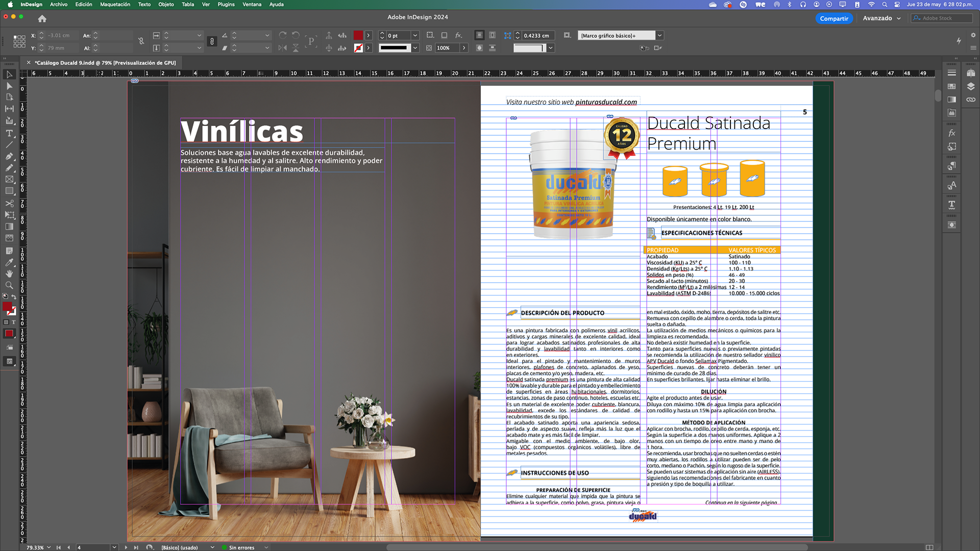Click the Compartir button
980x551 pixels.
click(834, 18)
